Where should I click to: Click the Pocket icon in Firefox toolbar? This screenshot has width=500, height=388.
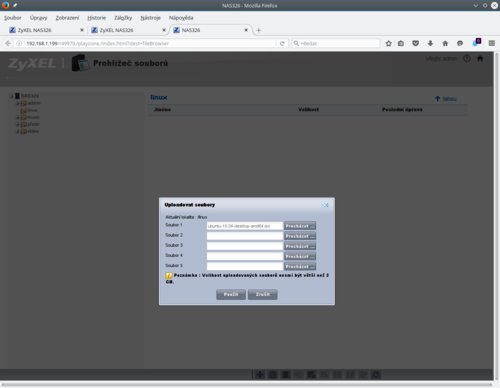416,43
